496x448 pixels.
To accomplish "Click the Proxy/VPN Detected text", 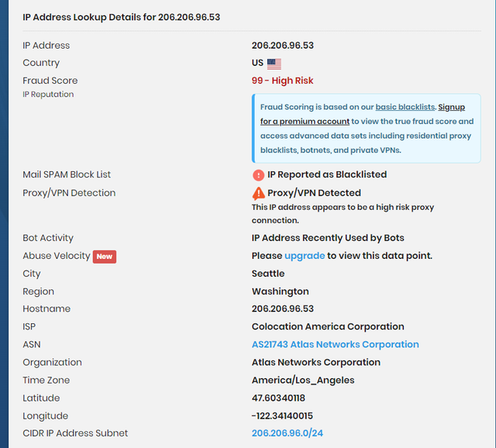I will point(314,193).
